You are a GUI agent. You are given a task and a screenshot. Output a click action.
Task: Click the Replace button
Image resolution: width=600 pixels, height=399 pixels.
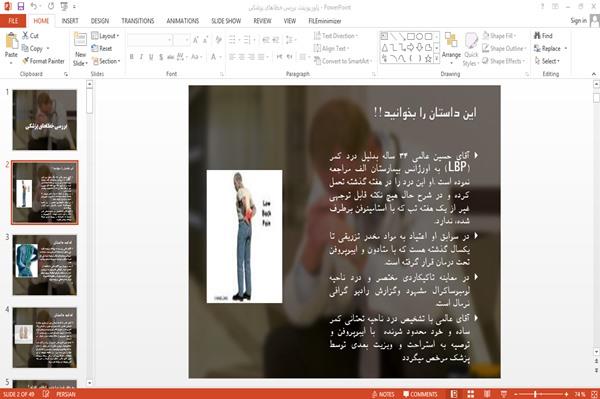[548, 49]
